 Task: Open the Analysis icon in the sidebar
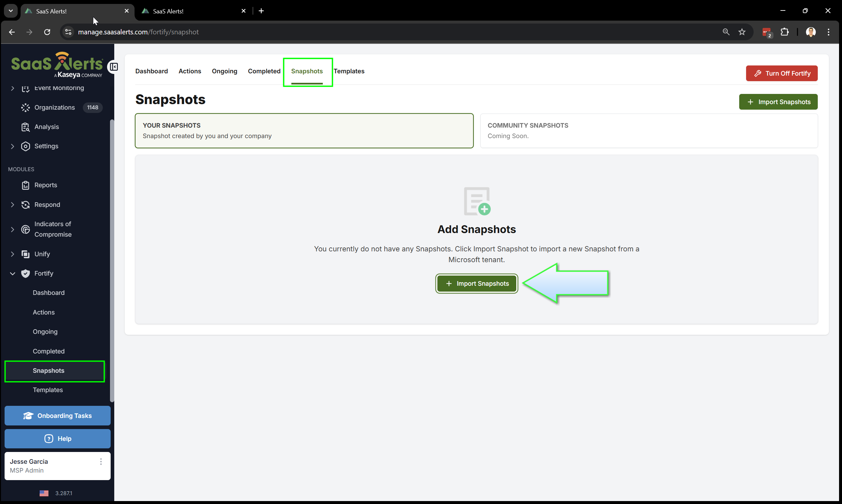point(26,127)
